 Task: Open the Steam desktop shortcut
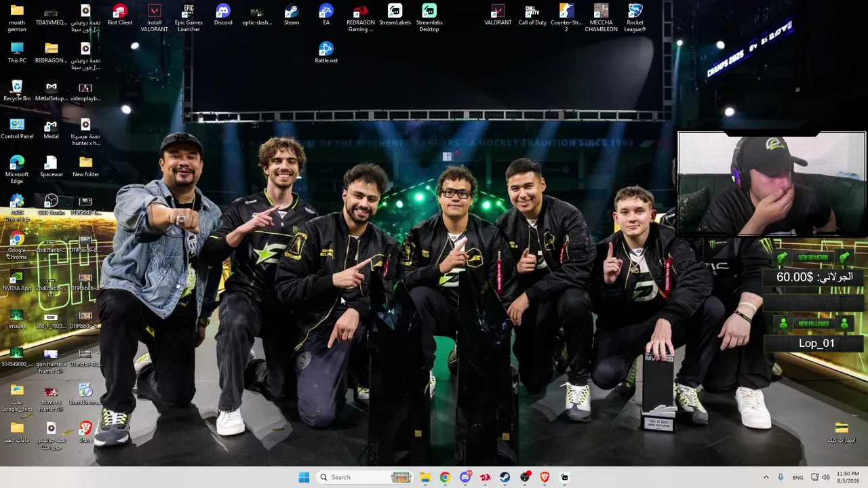click(292, 16)
